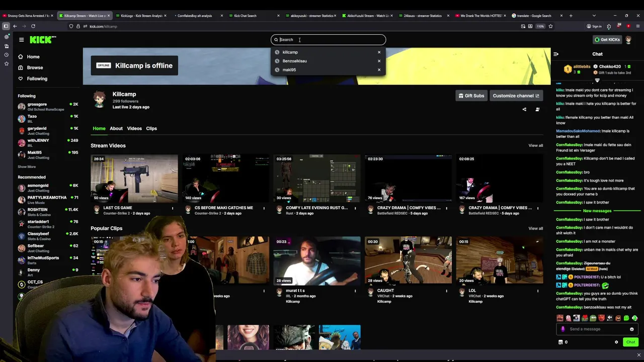Insert the muted speaker emote into chat
Screen dimensions: 644x362
610,318
